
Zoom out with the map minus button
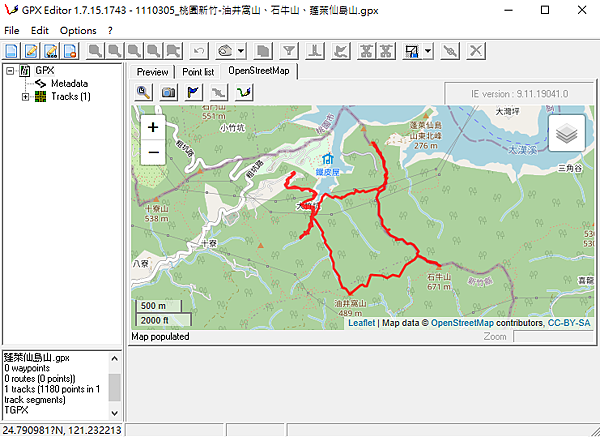(153, 152)
